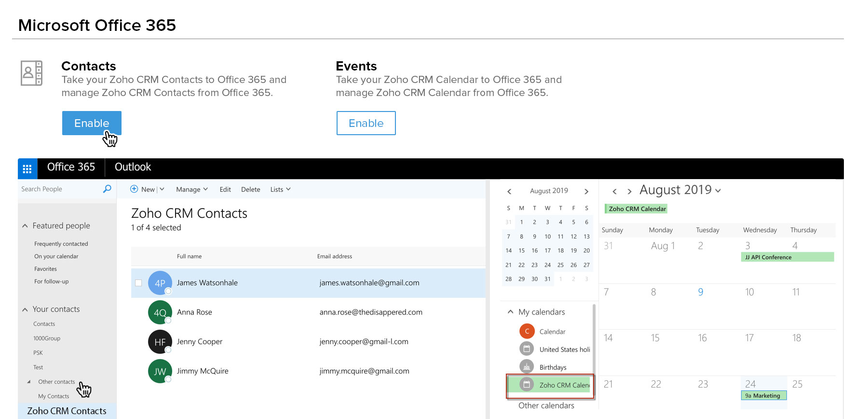The width and height of the screenshot is (868, 419).
Task: Go to next month in main calendar
Action: point(629,191)
